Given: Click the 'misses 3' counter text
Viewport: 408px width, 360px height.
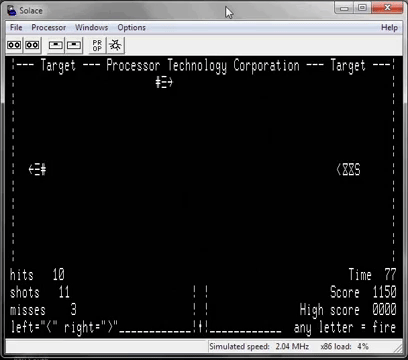Looking at the screenshot, I should click(x=43, y=310).
